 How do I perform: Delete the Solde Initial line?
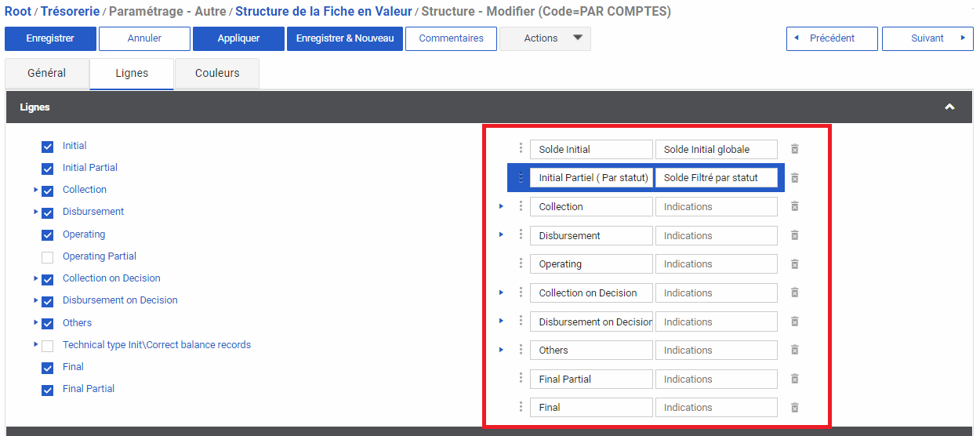click(794, 149)
